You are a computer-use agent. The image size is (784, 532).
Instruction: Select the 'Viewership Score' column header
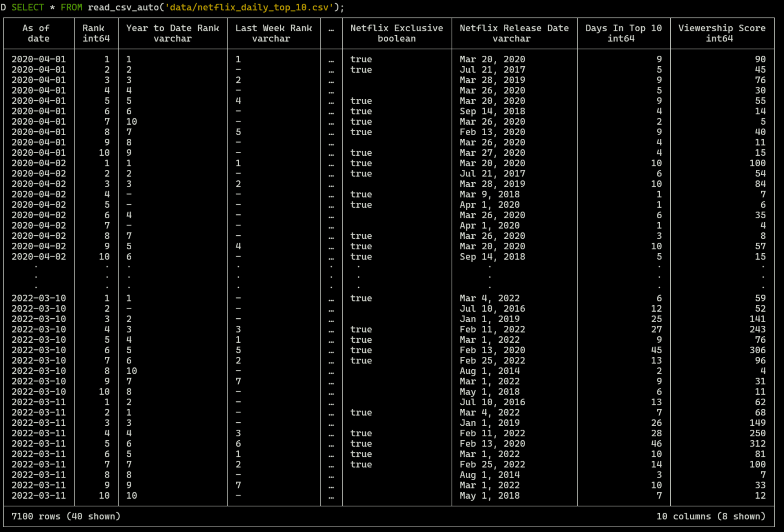[x=722, y=33]
